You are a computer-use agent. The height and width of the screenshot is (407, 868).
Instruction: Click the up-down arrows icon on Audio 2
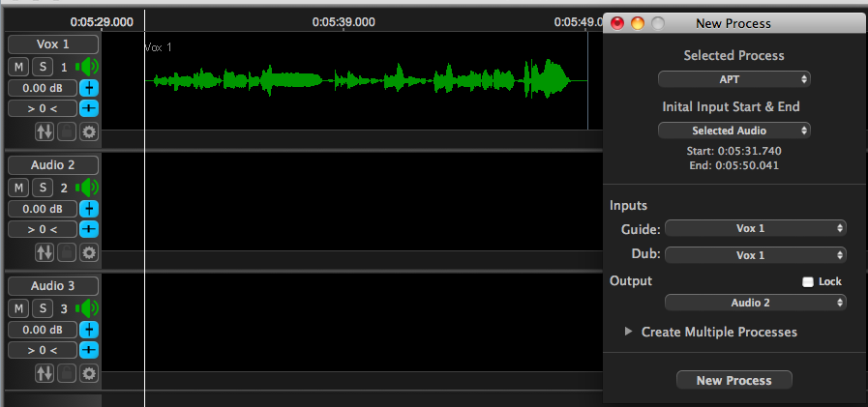point(45,251)
